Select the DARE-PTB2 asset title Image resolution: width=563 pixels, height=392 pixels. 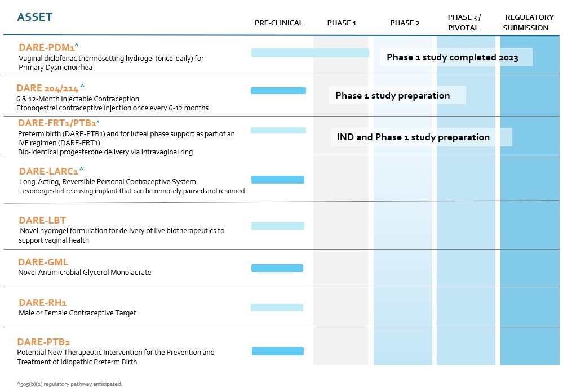tap(43, 342)
